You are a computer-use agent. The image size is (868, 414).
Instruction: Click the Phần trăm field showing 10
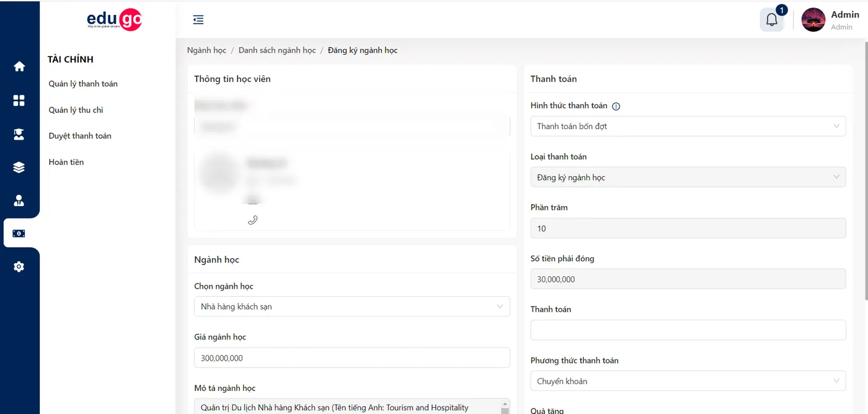coord(688,228)
